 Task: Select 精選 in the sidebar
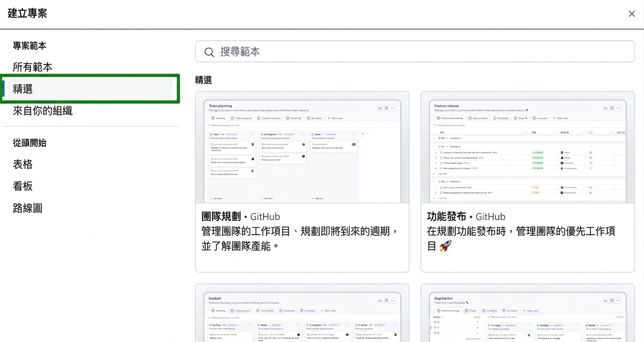(90, 89)
